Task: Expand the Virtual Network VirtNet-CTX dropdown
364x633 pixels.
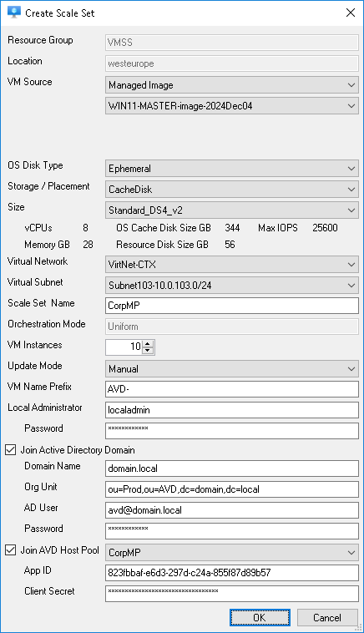Action: (231, 265)
